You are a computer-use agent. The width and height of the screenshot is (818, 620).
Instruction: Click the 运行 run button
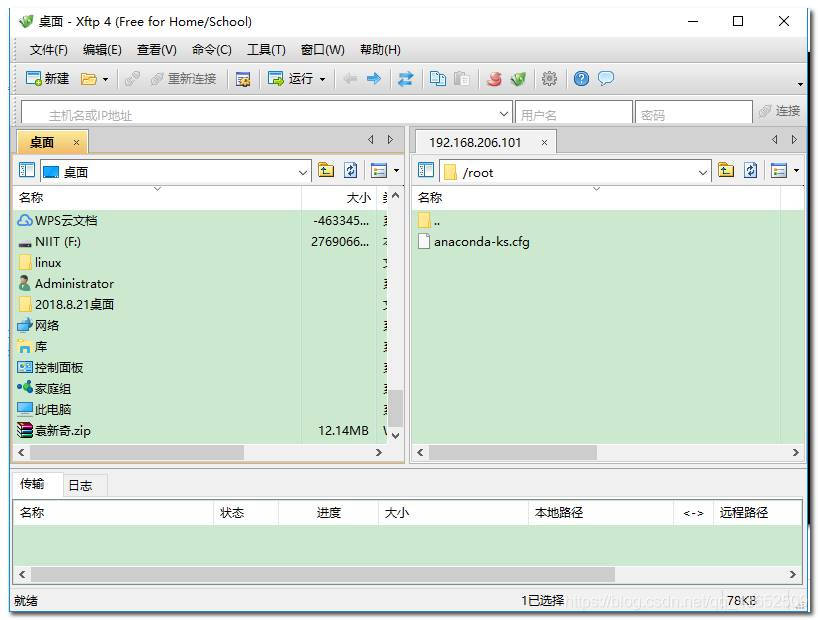point(290,79)
